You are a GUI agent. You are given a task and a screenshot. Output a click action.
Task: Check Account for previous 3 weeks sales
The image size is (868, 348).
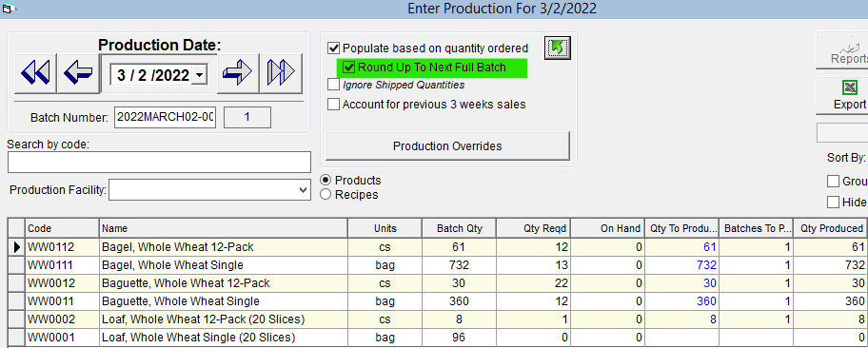[334, 104]
